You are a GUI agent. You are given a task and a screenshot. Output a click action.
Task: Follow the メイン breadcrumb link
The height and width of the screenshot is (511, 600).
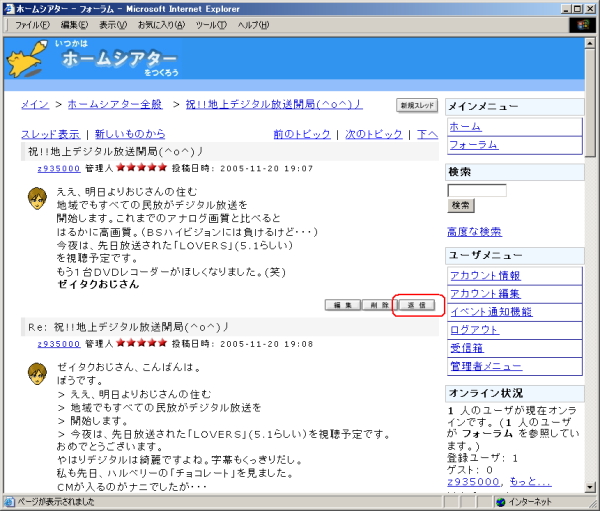35,104
